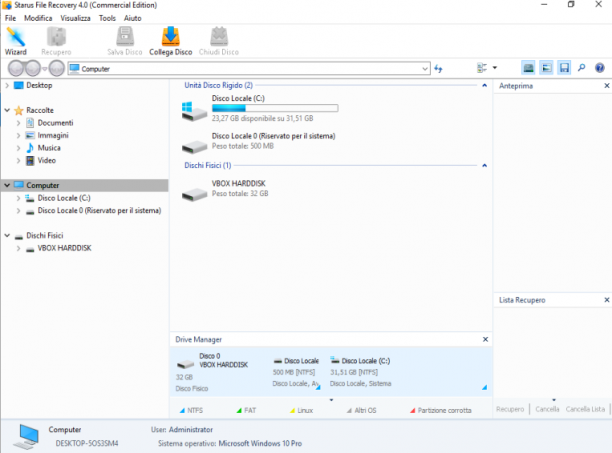Click the Cancella button

click(547, 409)
